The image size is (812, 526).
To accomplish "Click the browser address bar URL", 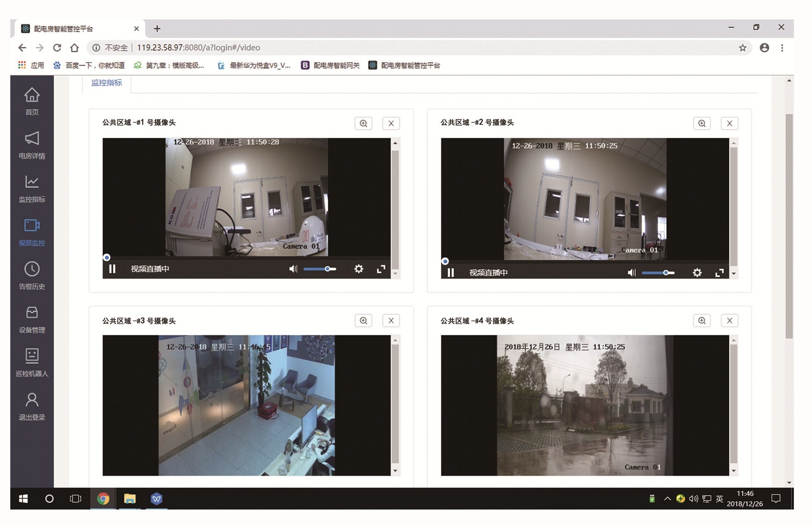I will [198, 48].
